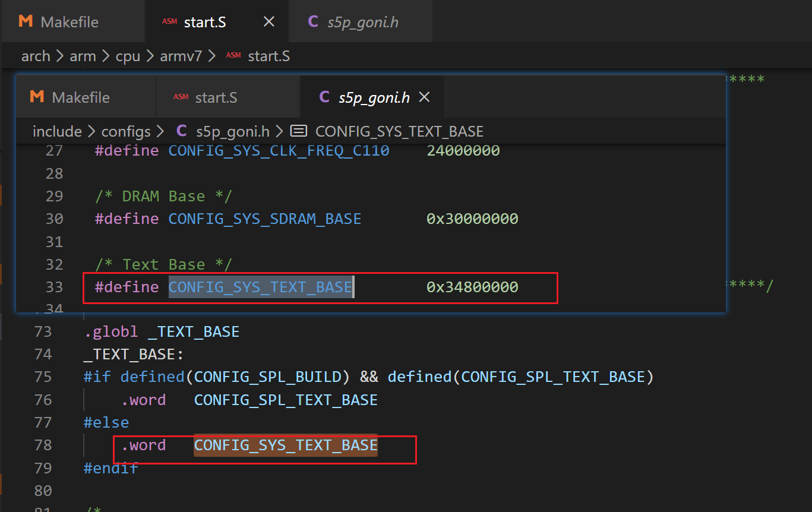Screen dimensions: 812x512
Task: Open the armv7 breadcrumb folder
Action: (181, 56)
